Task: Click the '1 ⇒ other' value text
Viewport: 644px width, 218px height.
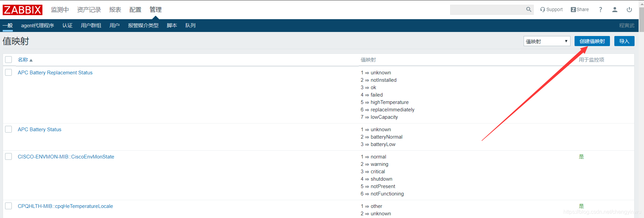Action: coord(372,206)
